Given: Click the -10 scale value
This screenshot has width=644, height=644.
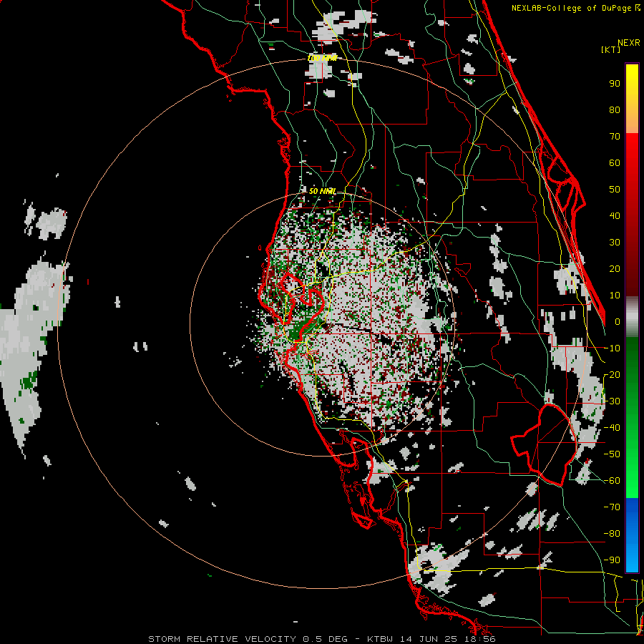Looking at the screenshot, I should click(x=612, y=348).
